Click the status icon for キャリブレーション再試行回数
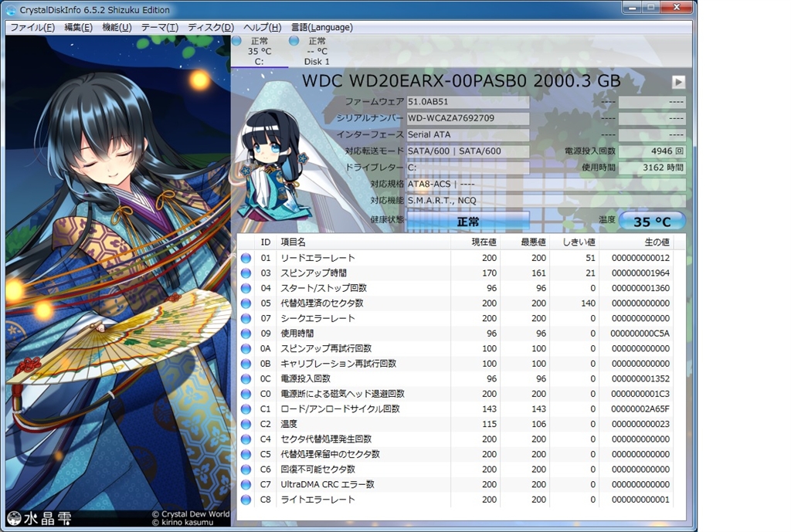The width and height of the screenshot is (791, 532). [x=246, y=364]
